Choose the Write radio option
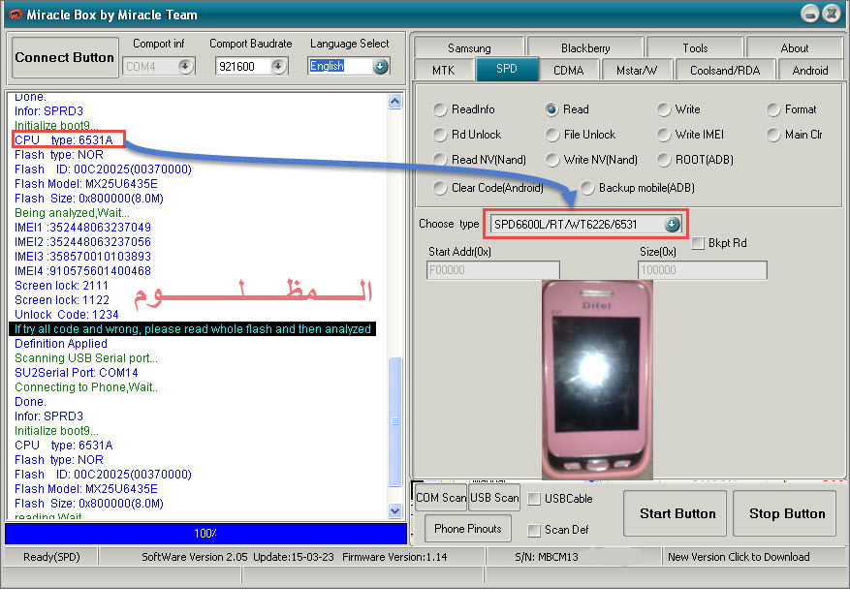Image resolution: width=850 pixels, height=616 pixels. pyautogui.click(x=678, y=109)
